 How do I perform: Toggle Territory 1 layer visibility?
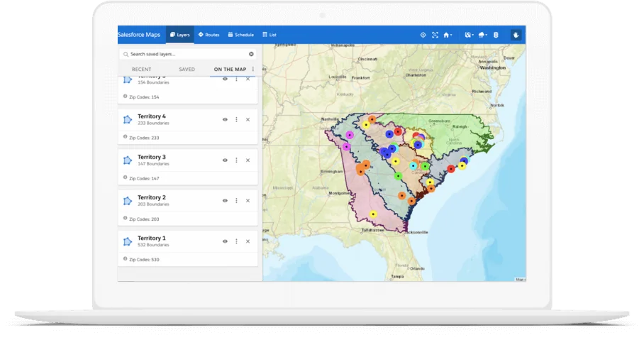point(225,241)
